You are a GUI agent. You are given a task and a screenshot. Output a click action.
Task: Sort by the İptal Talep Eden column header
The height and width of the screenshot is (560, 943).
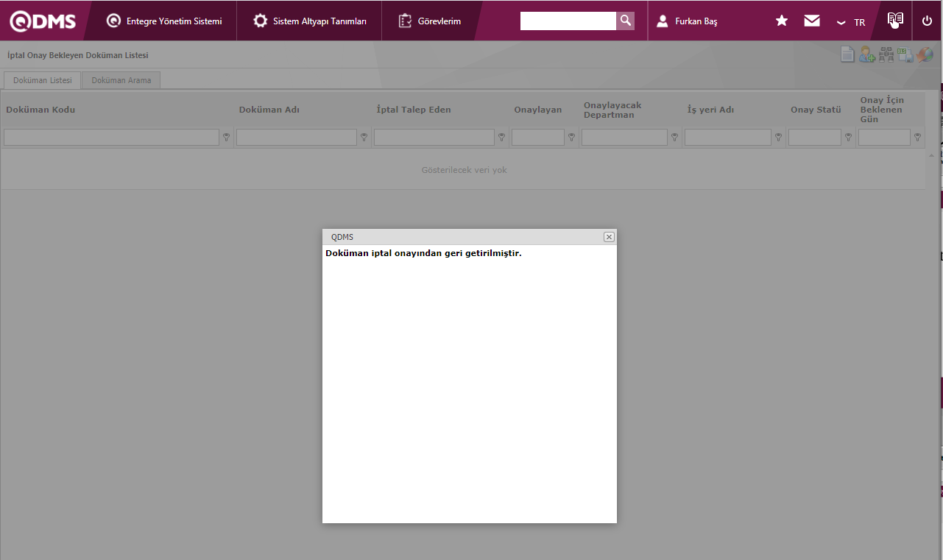(414, 110)
